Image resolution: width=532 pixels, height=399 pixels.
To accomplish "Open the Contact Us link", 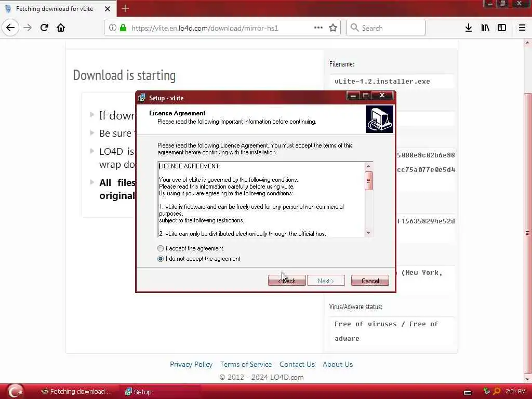I will (x=297, y=364).
